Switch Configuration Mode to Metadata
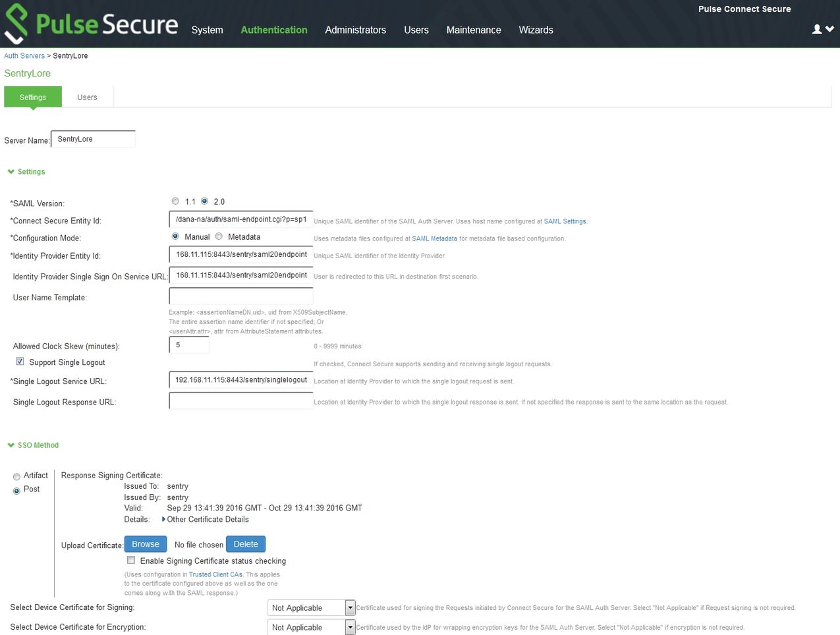The image size is (840, 635). click(218, 236)
